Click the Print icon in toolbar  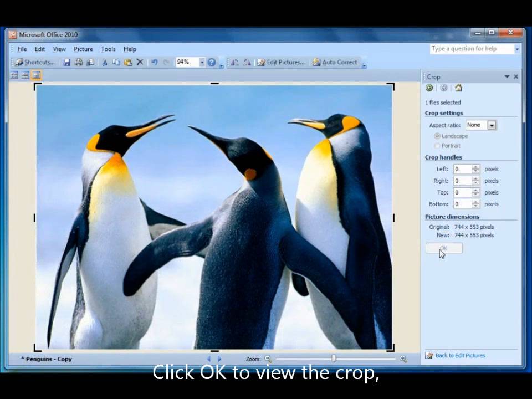pos(79,62)
